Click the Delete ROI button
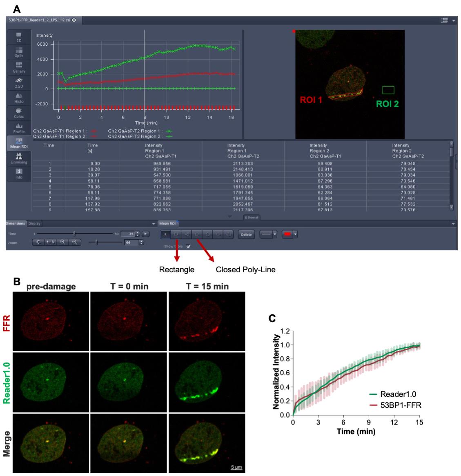The width and height of the screenshot is (461, 476). coord(246,234)
